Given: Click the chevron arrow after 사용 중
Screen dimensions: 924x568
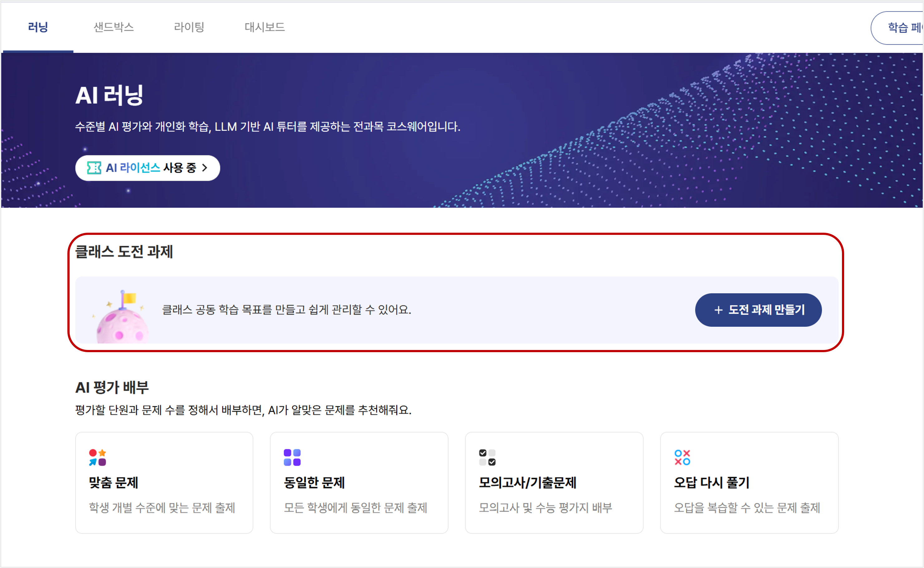Looking at the screenshot, I should (x=205, y=168).
